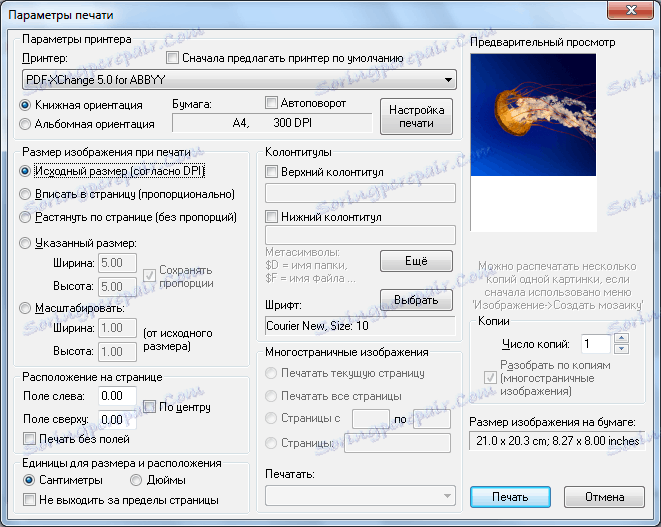The image size is (661, 527).
Task: Open the Печатать dropdown list
Action: point(360,496)
